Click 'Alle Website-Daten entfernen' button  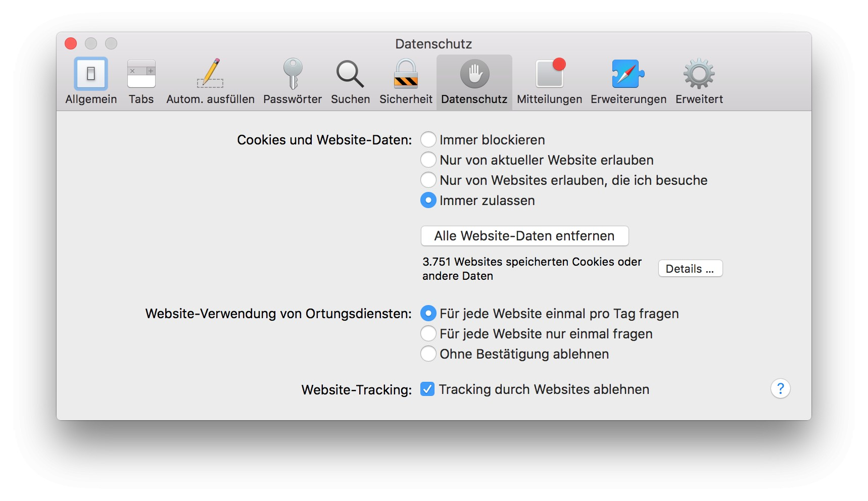click(x=524, y=236)
